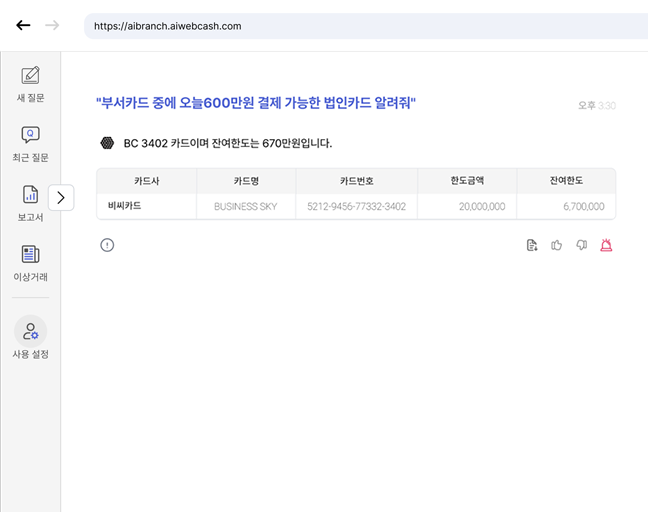Click the 카드사 column header
Screen dimensions: 648x512
(x=147, y=181)
